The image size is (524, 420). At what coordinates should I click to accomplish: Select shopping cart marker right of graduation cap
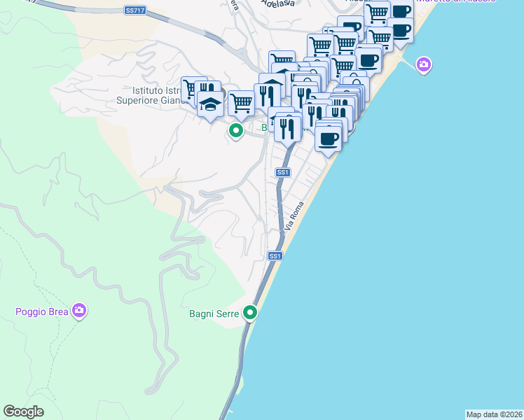coord(241,104)
